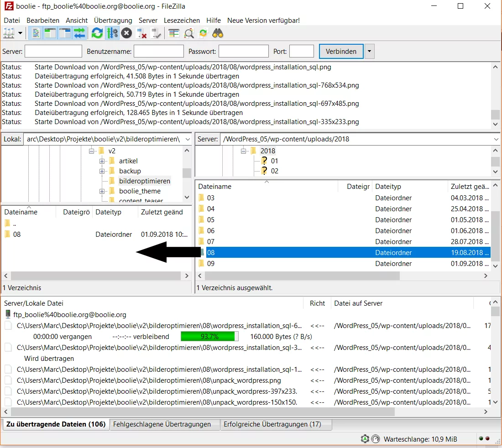The width and height of the screenshot is (502, 448).
Task: Click the green activity LED indicator
Action: 481,438
